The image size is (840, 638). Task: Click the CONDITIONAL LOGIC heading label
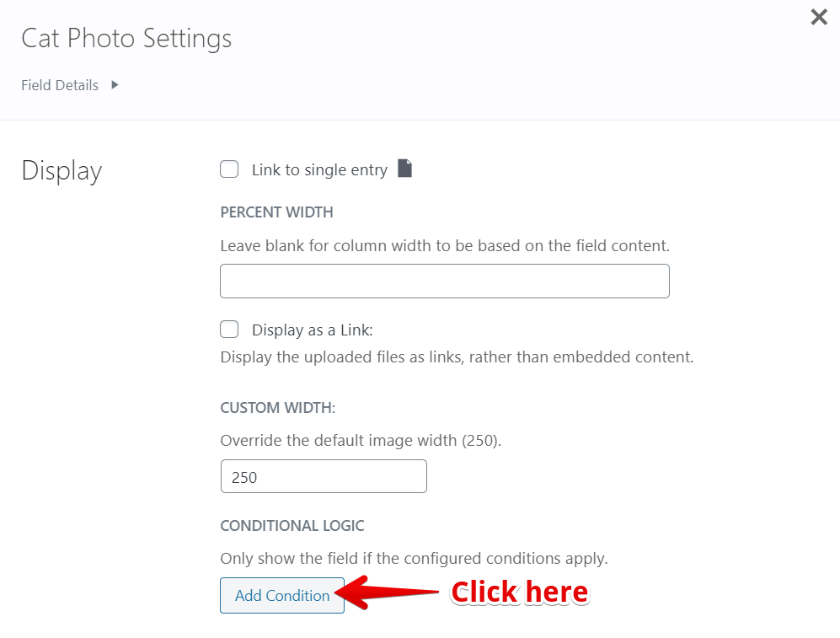coord(292,526)
